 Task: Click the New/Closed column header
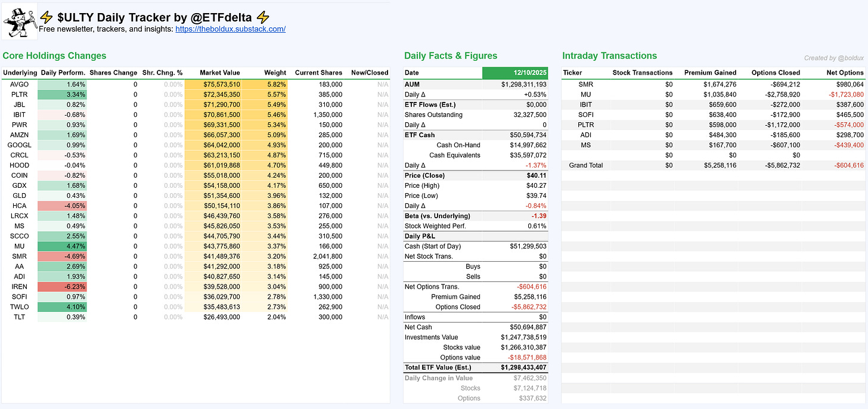click(x=370, y=73)
